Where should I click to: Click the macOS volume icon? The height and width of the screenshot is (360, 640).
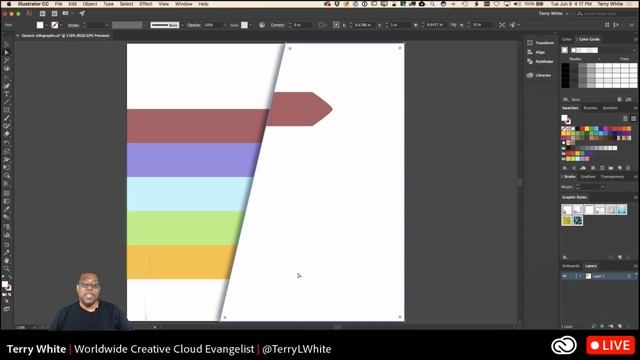(517, 4)
